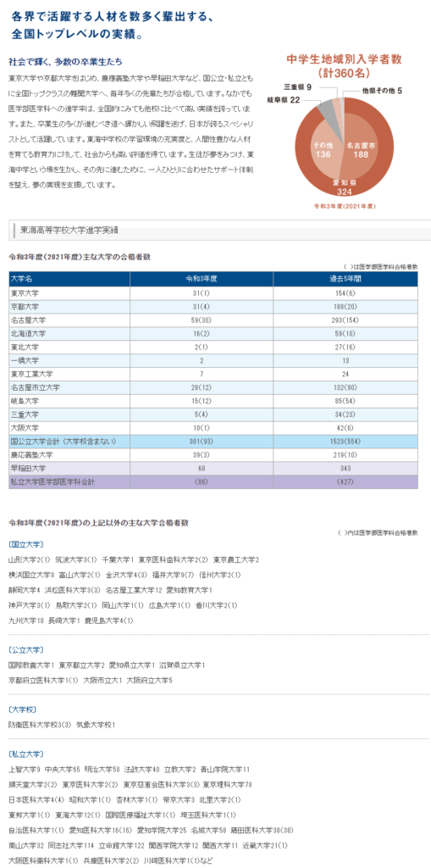This screenshot has width=431, height=868.
Task: Click the 早稲田大学 343 cell
Action: (345, 468)
